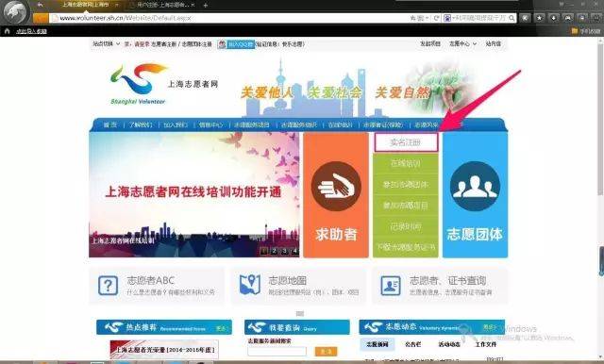Select banner slide number 3
This screenshot has width=604, height=364.
click(285, 251)
